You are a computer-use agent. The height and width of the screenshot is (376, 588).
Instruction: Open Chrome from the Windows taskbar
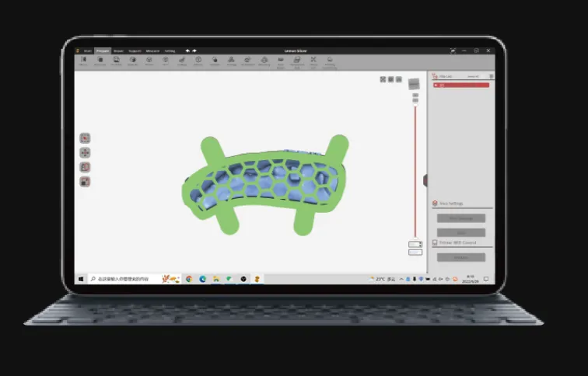coord(189,279)
